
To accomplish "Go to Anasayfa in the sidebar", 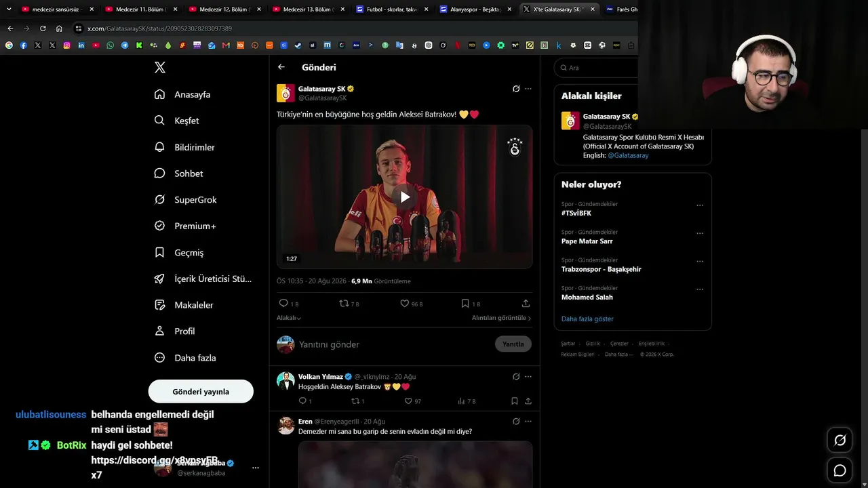I will [182, 94].
